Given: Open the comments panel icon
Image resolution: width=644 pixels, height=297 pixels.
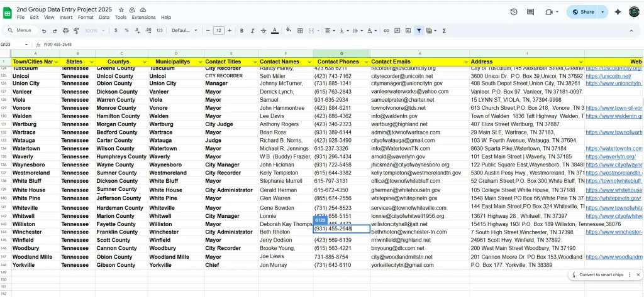Looking at the screenshot, I should (531, 12).
